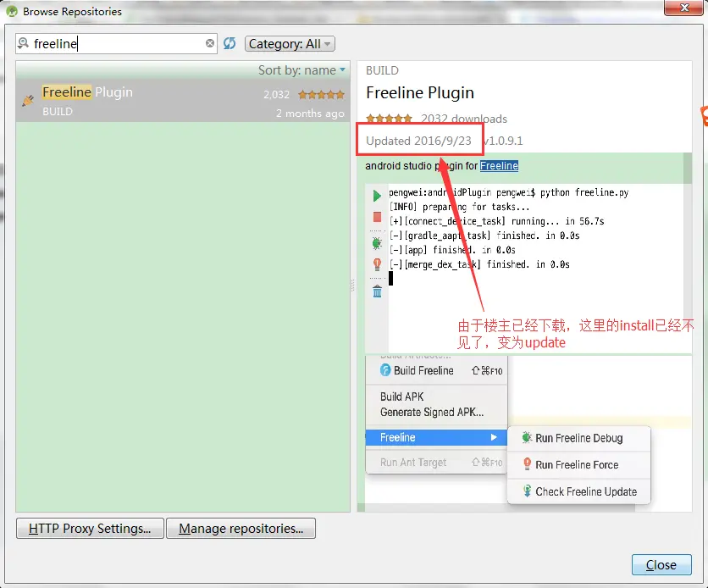Click the '2032 downloads' text
The width and height of the screenshot is (708, 588).
point(464,119)
